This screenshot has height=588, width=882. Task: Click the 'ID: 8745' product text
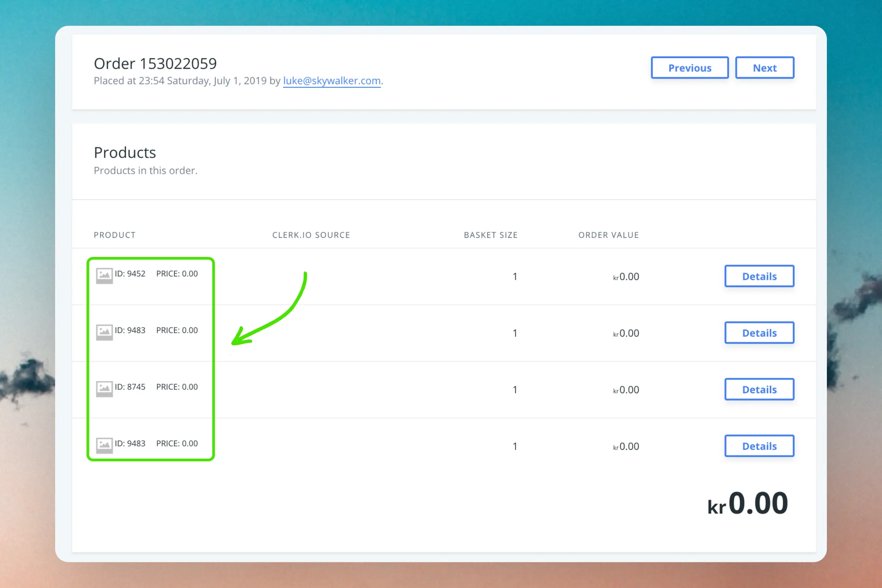click(130, 387)
